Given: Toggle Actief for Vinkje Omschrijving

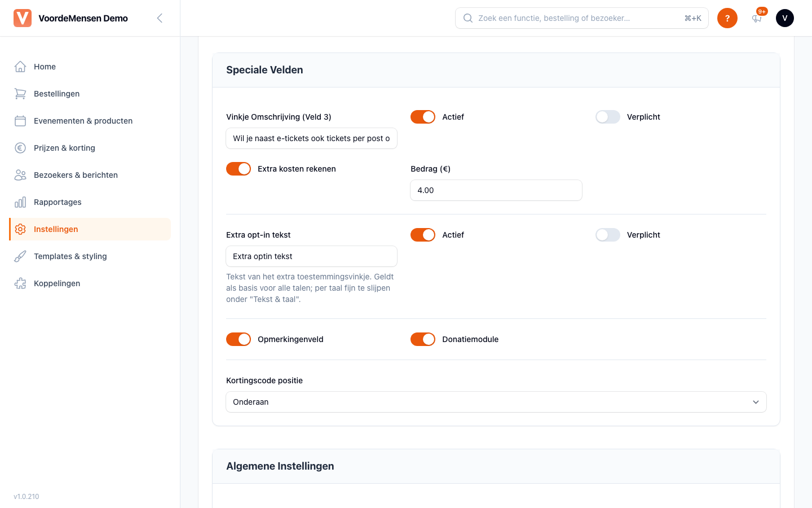Looking at the screenshot, I should (423, 117).
